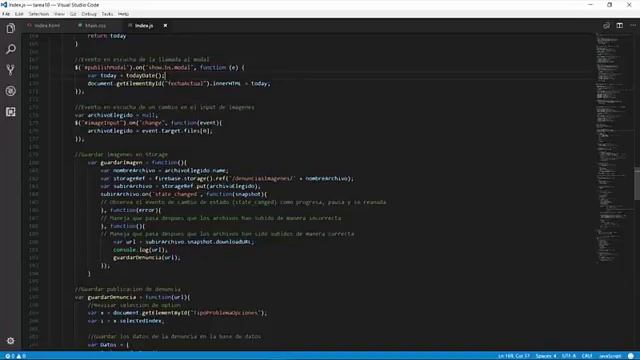
Task: Click 'var today = todayDate();' line
Action: tap(127, 76)
